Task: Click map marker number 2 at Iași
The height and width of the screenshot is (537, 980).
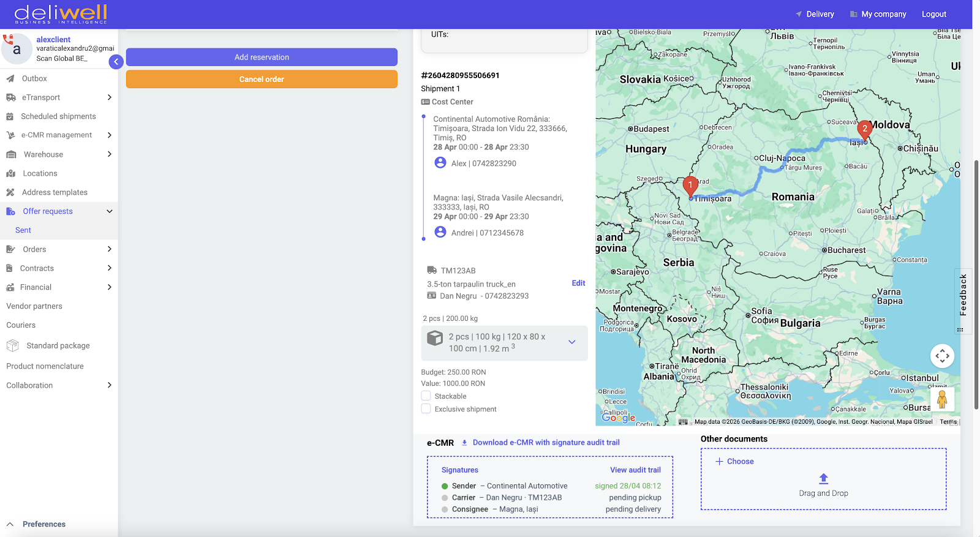Action: [864, 131]
